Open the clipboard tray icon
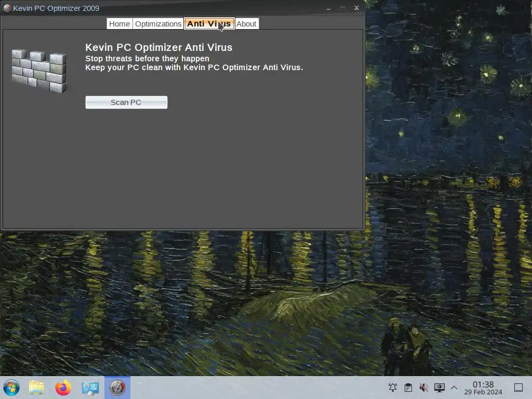Image resolution: width=532 pixels, height=399 pixels. pyautogui.click(x=408, y=388)
